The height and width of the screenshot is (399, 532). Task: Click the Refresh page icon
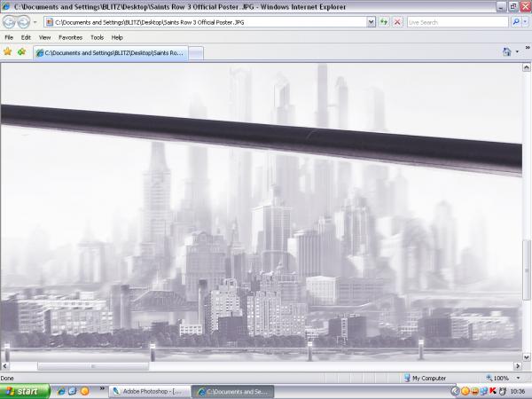pyautogui.click(x=384, y=22)
